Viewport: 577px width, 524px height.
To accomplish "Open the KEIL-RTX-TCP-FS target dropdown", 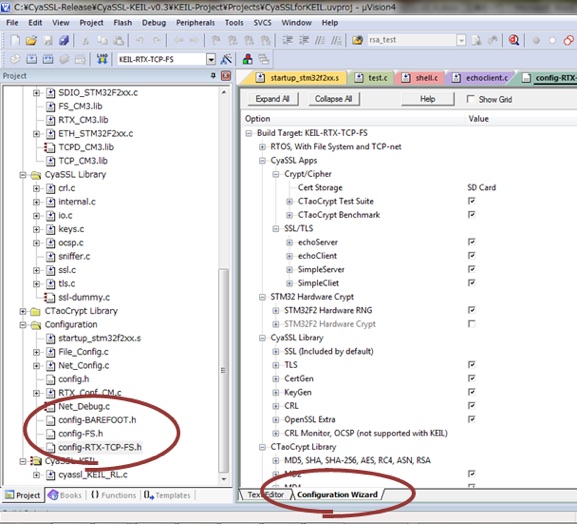I will point(211,59).
